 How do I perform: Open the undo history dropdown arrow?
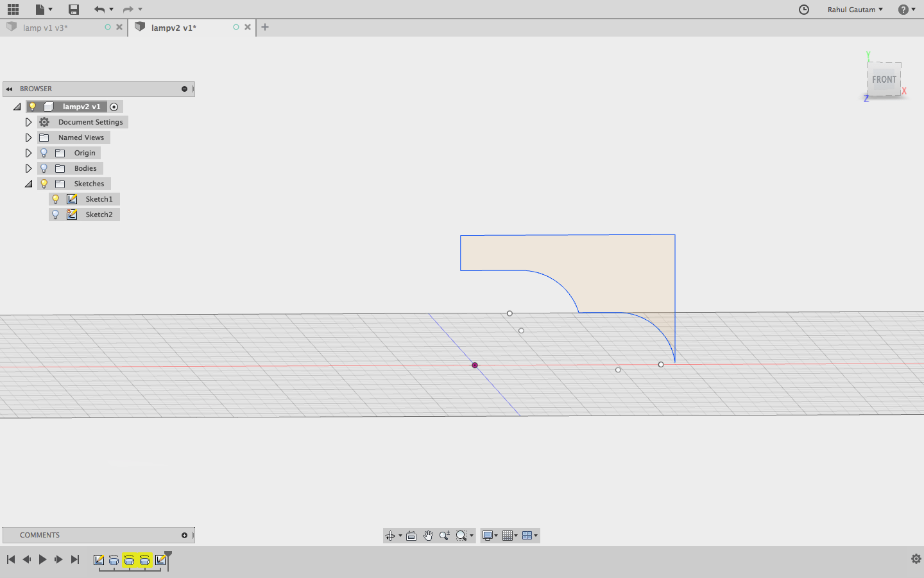(x=111, y=9)
